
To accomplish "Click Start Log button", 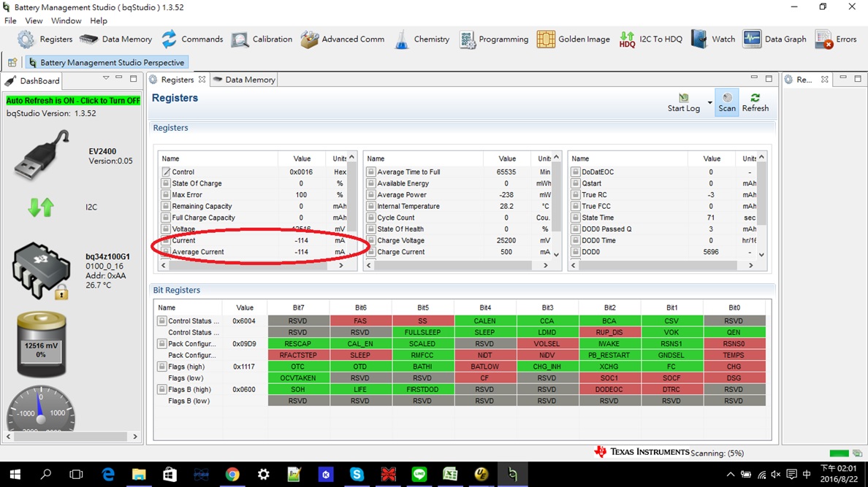I will pos(684,103).
